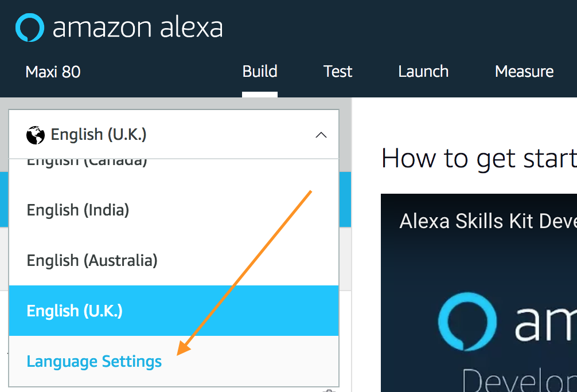Switch to the Measure tab

tap(524, 72)
